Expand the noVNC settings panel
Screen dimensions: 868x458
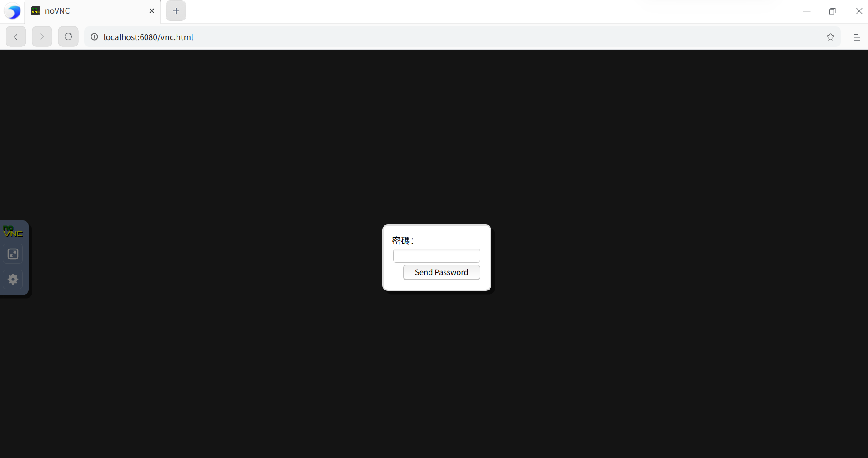(13, 279)
